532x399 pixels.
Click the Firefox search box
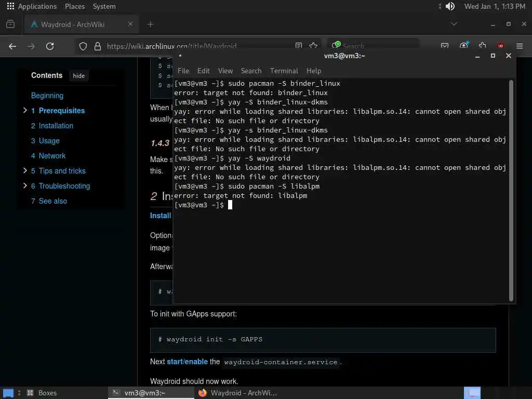(x=373, y=46)
